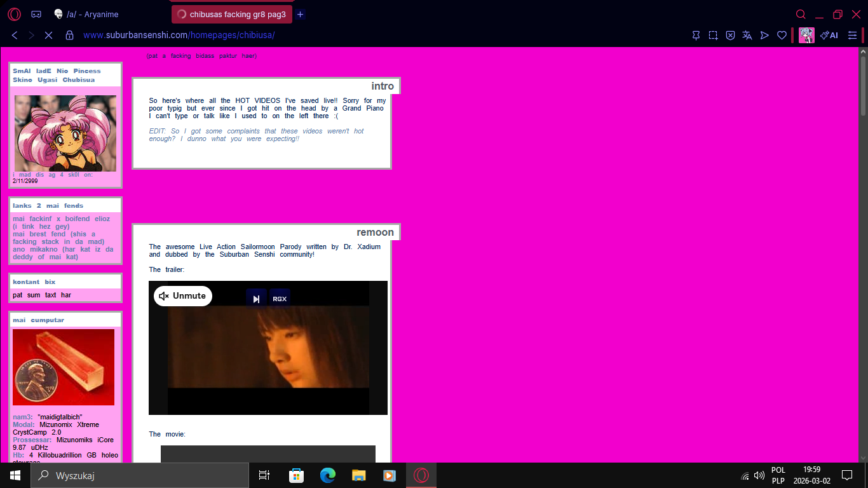
Task: Open the ad blocker shield icon
Action: tap(730, 36)
